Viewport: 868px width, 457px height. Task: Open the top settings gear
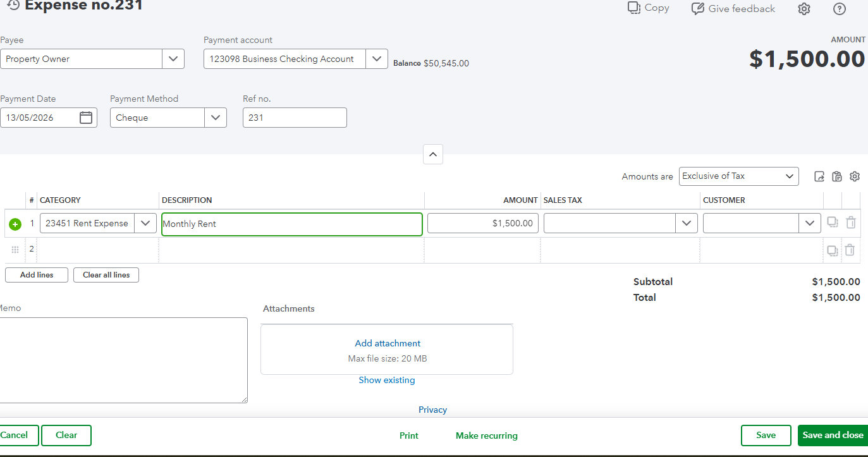click(x=804, y=9)
